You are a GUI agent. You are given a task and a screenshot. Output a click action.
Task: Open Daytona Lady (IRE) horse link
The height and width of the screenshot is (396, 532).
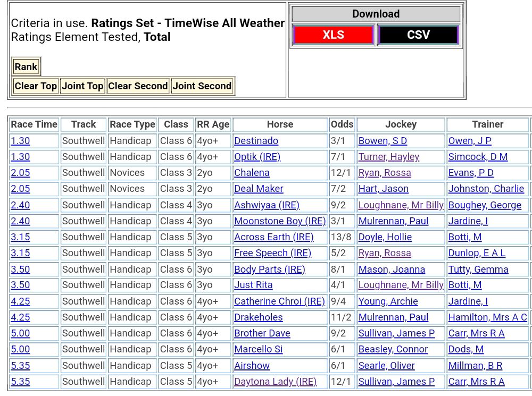(x=275, y=382)
